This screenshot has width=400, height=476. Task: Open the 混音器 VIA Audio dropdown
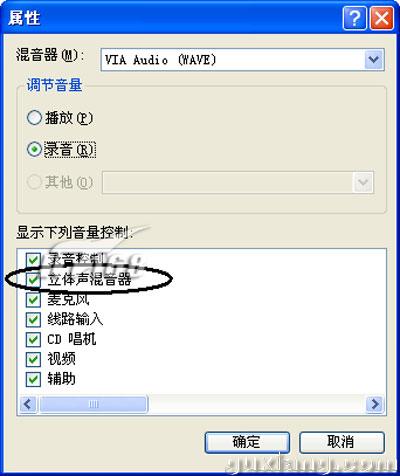point(242,59)
